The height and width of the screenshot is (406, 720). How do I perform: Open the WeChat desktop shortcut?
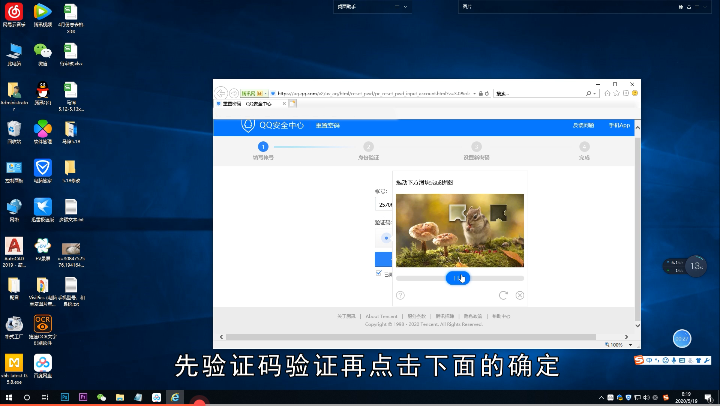click(x=42, y=51)
